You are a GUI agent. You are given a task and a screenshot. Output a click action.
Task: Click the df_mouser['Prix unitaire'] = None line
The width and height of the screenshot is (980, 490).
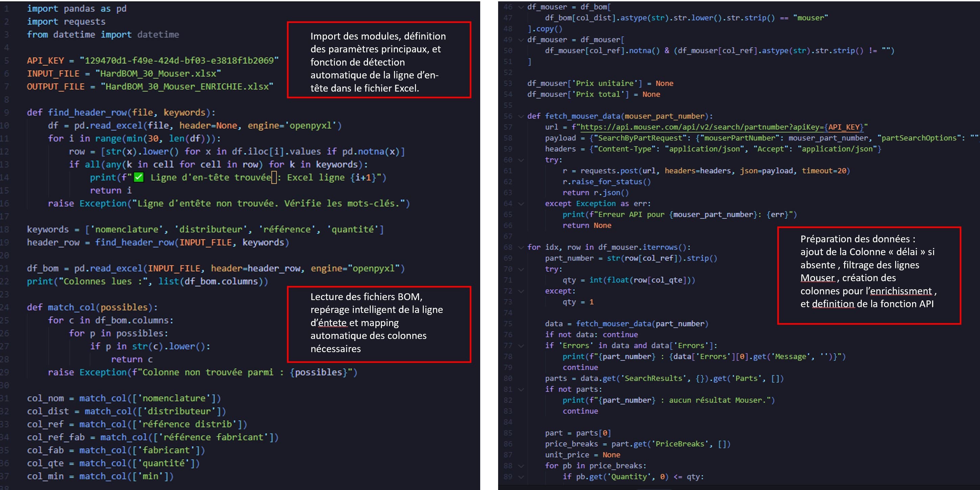[600, 83]
